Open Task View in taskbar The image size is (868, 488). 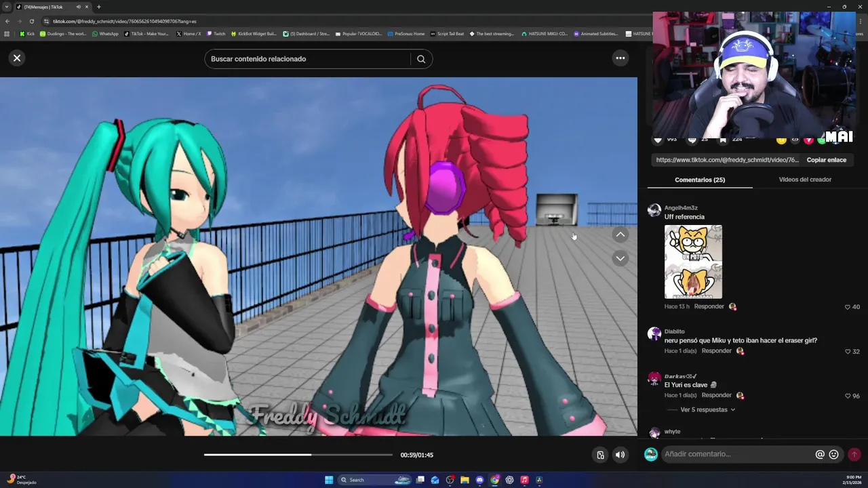click(420, 480)
